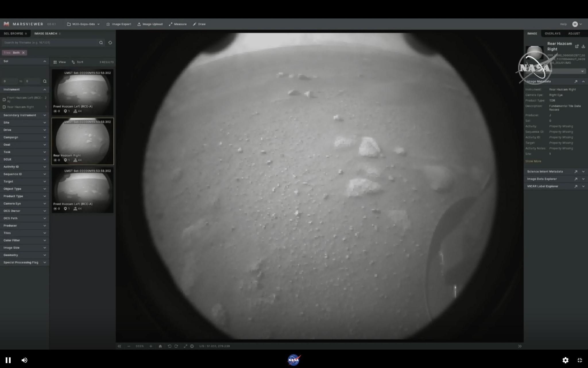Click the filename search magnifier icon
588x368 pixels.
(x=101, y=43)
